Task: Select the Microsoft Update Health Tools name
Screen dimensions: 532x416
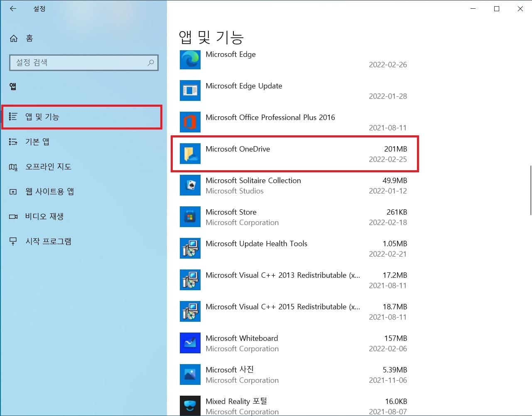Action: pyautogui.click(x=256, y=244)
